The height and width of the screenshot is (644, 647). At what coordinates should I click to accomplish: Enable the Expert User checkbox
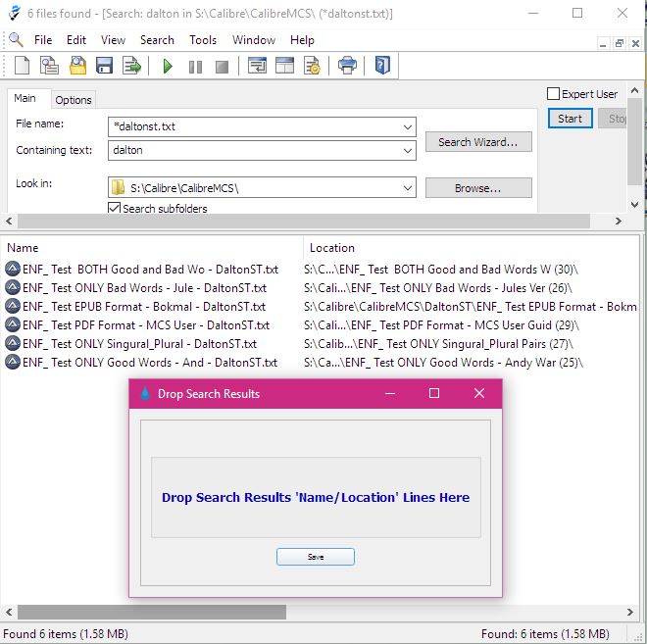(x=553, y=94)
